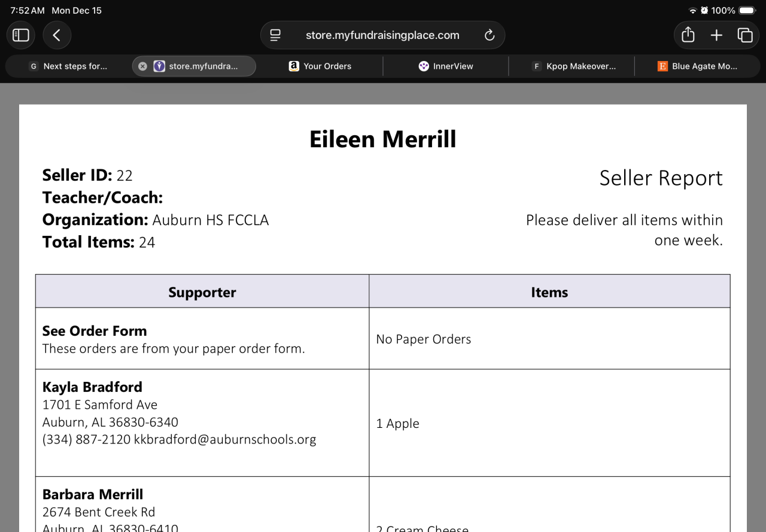Open a new tab with plus icon
Screen dimensions: 766x532
(716, 35)
